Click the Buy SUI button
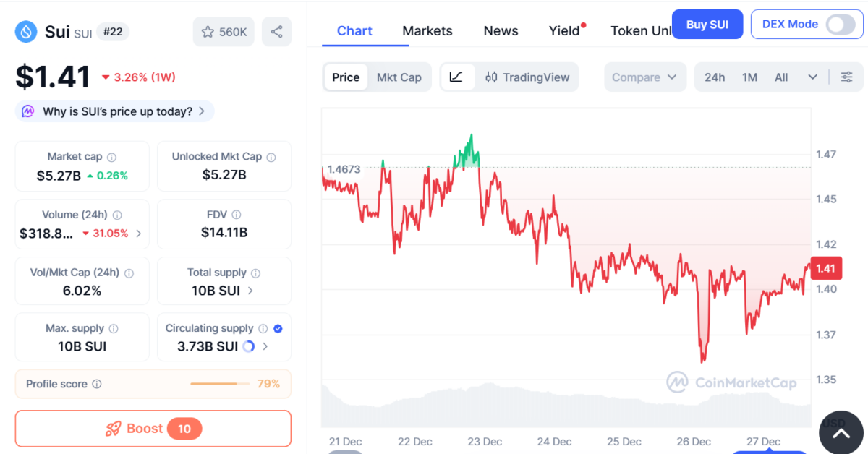The image size is (868, 454). pyautogui.click(x=707, y=25)
